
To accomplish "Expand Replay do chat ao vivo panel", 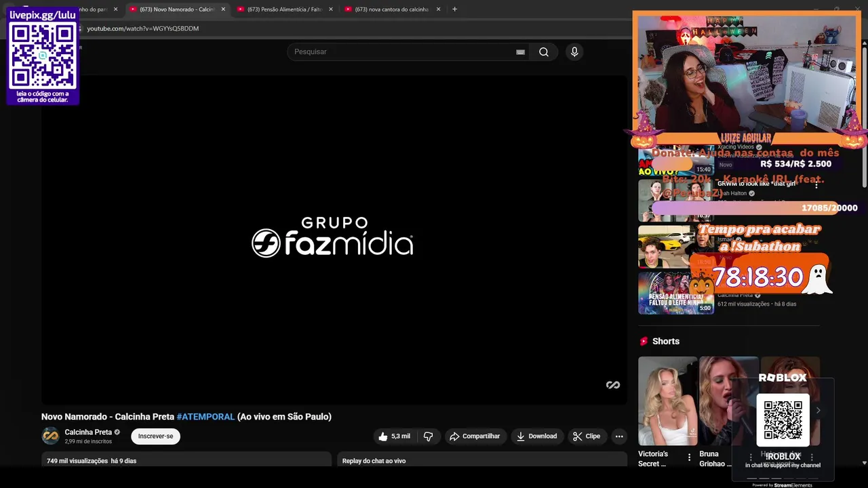I will [482, 460].
